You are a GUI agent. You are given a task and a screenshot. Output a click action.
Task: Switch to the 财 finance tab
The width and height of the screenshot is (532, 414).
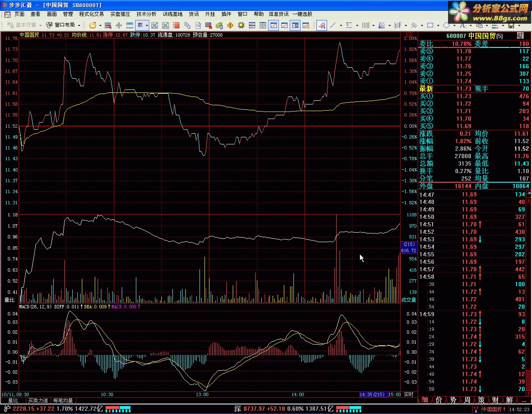[495, 400]
